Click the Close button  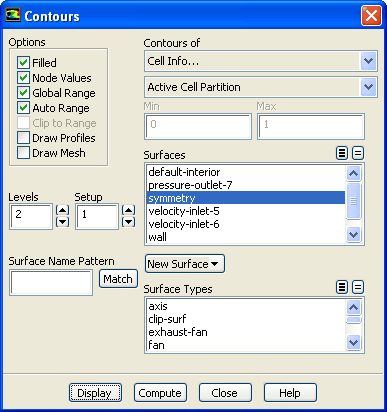tap(225, 393)
